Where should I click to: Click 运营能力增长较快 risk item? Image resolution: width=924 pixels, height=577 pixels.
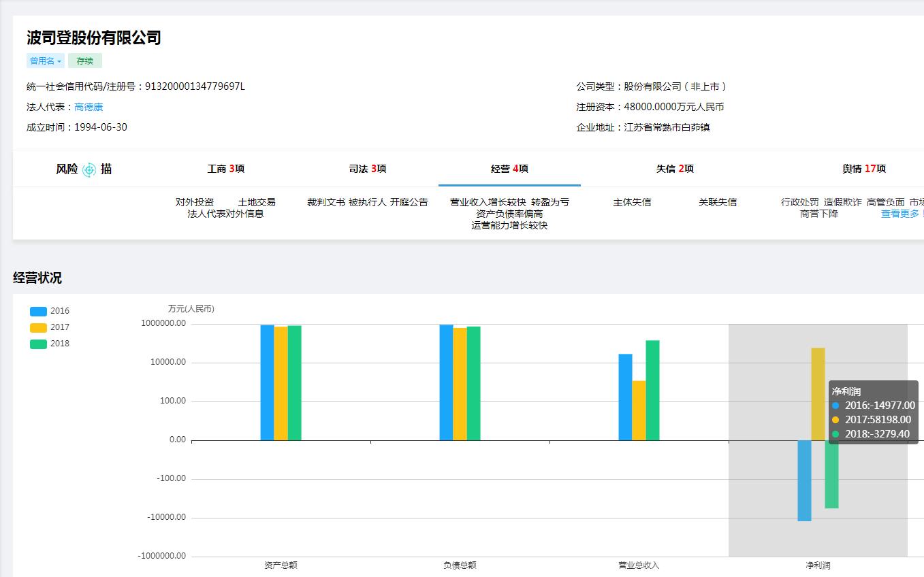(509, 225)
